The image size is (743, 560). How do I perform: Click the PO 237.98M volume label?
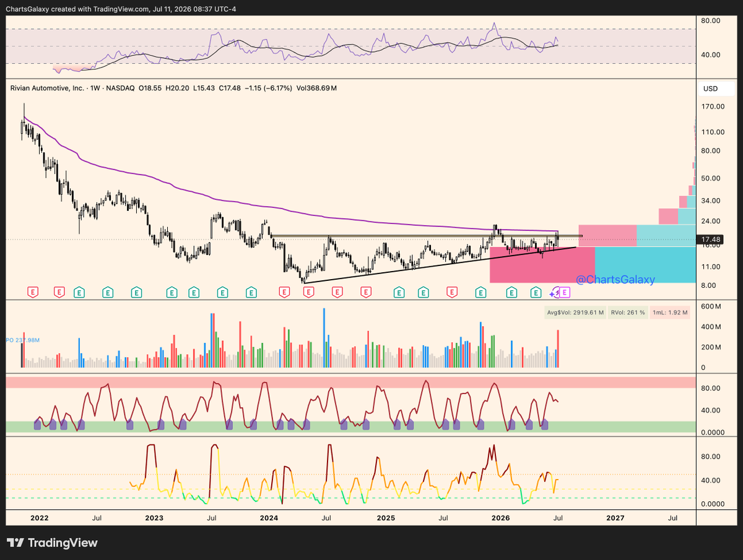pos(23,340)
